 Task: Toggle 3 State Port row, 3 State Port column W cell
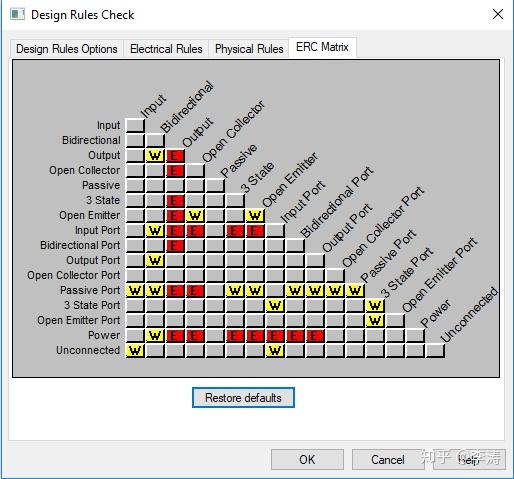coord(375,306)
